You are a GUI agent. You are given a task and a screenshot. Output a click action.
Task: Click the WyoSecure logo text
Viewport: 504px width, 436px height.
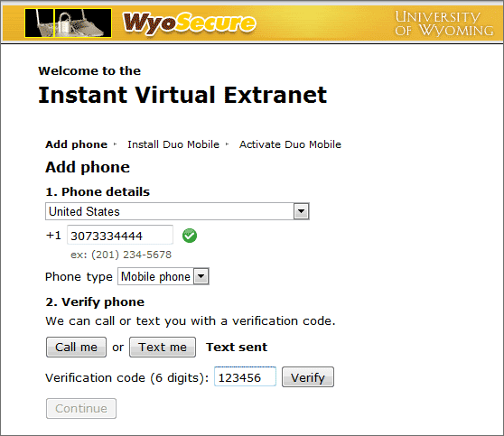pyautogui.click(x=190, y=23)
